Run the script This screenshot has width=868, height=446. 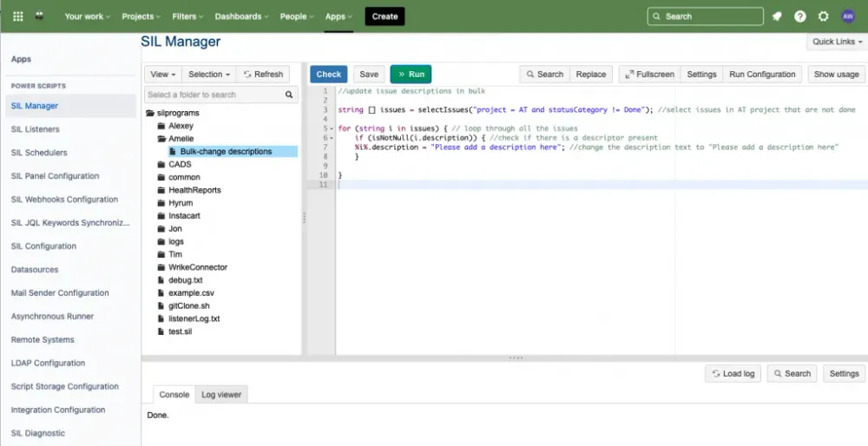pos(411,74)
